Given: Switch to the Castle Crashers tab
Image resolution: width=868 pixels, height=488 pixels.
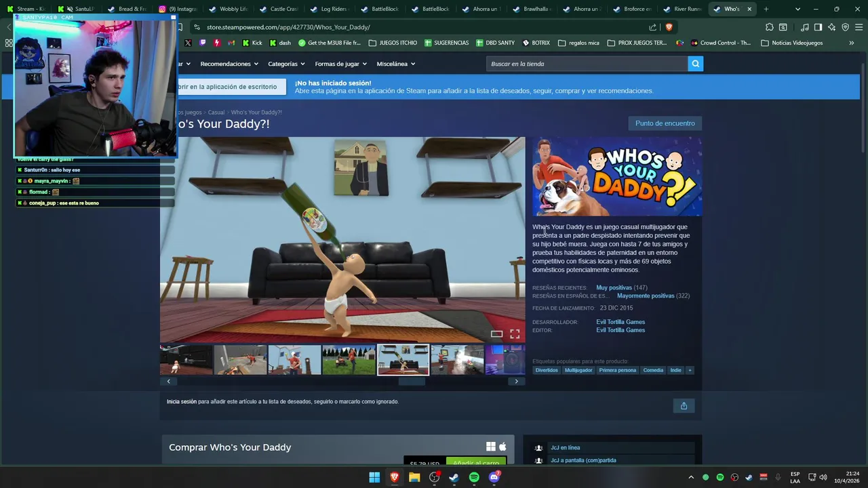Looking at the screenshot, I should (277, 9).
